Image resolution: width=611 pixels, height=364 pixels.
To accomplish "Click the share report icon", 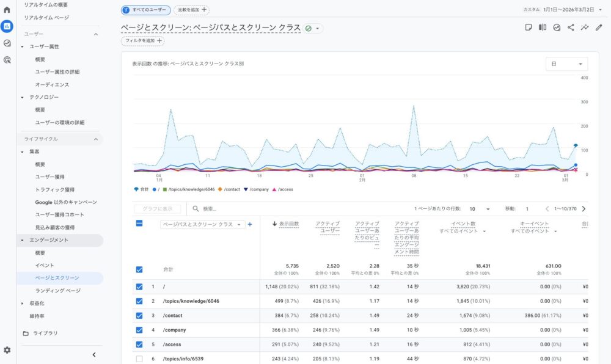I will pyautogui.click(x=571, y=27).
